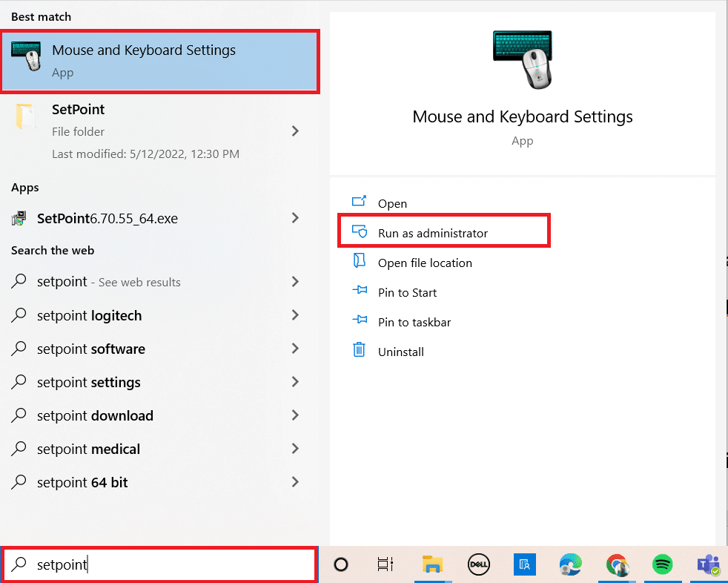Image resolution: width=728 pixels, height=583 pixels.
Task: Select 'setpoint - See web results' suggestion
Action: click(x=159, y=282)
